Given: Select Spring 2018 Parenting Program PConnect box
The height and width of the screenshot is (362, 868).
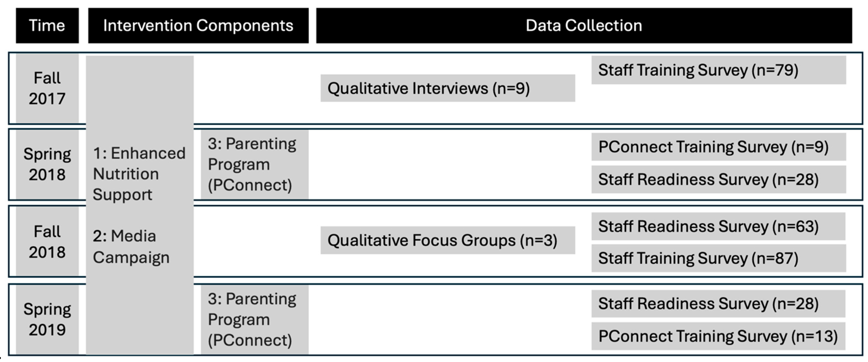Looking at the screenshot, I should (x=255, y=164).
